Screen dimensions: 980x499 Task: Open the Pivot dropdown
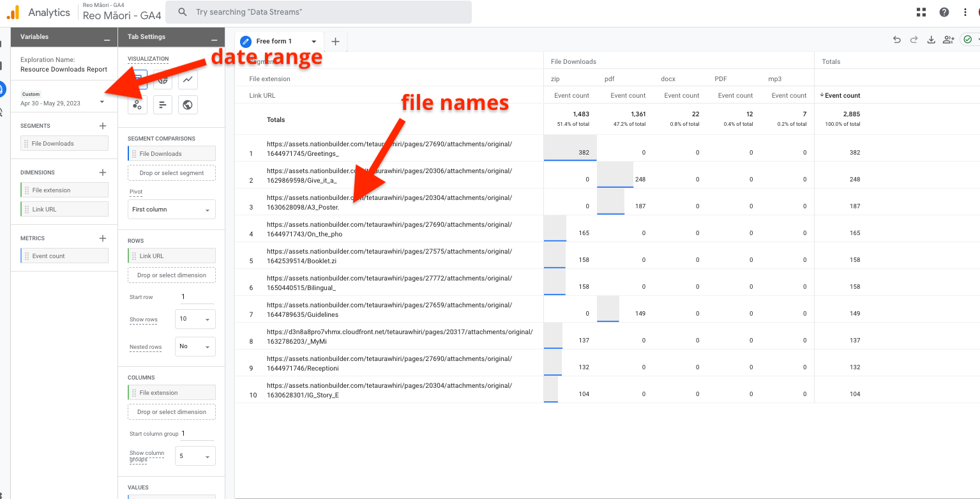[x=171, y=210]
